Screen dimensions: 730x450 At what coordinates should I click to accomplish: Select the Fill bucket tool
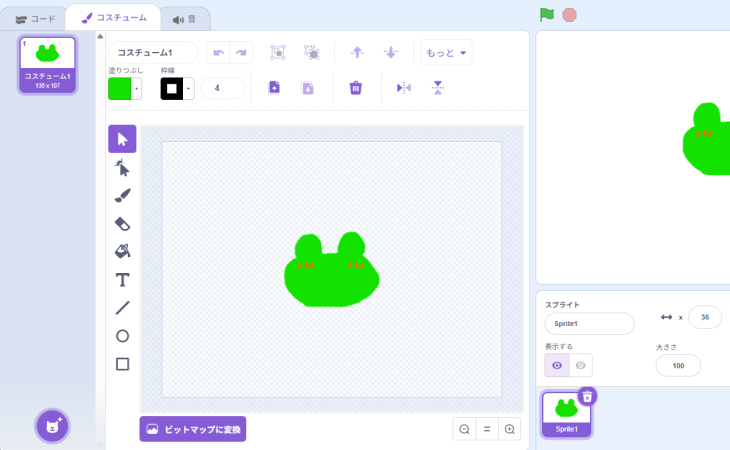[x=122, y=251]
